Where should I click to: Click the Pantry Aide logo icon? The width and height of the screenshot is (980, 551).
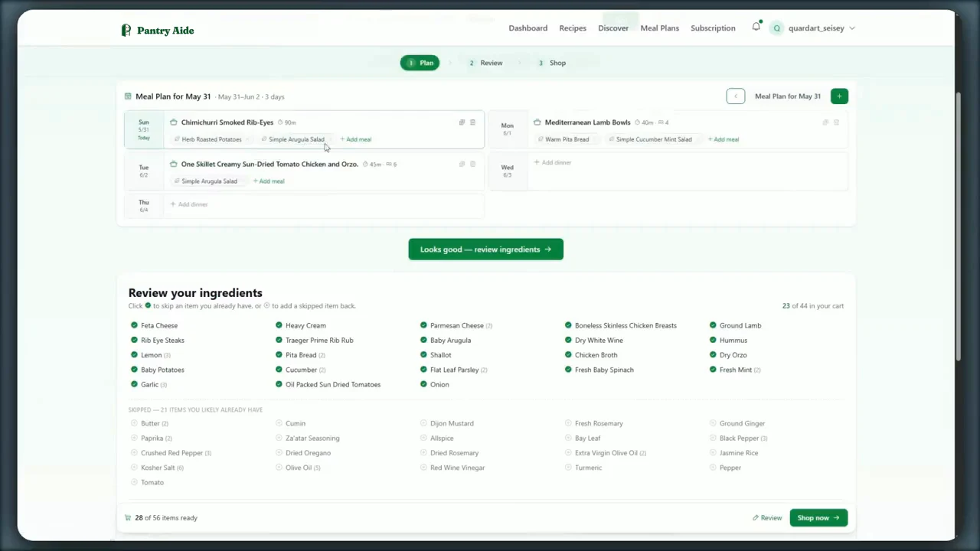(x=126, y=30)
